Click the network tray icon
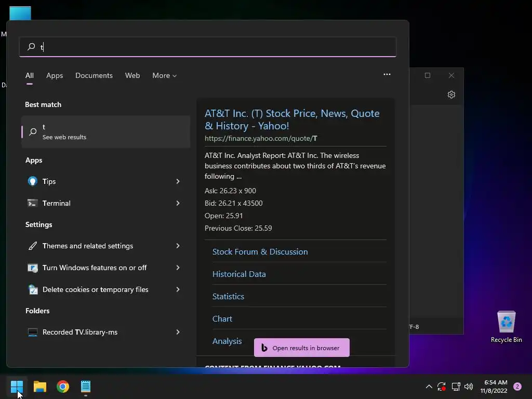Image resolution: width=532 pixels, height=399 pixels. (456, 387)
